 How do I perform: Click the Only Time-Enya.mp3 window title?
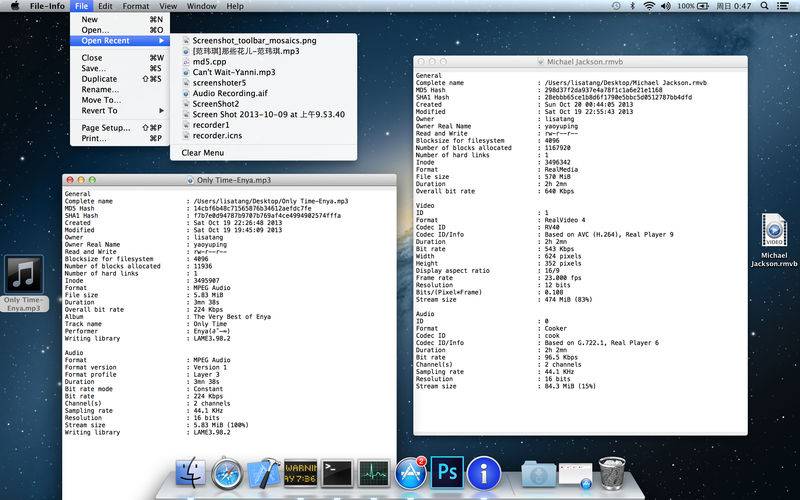234,180
